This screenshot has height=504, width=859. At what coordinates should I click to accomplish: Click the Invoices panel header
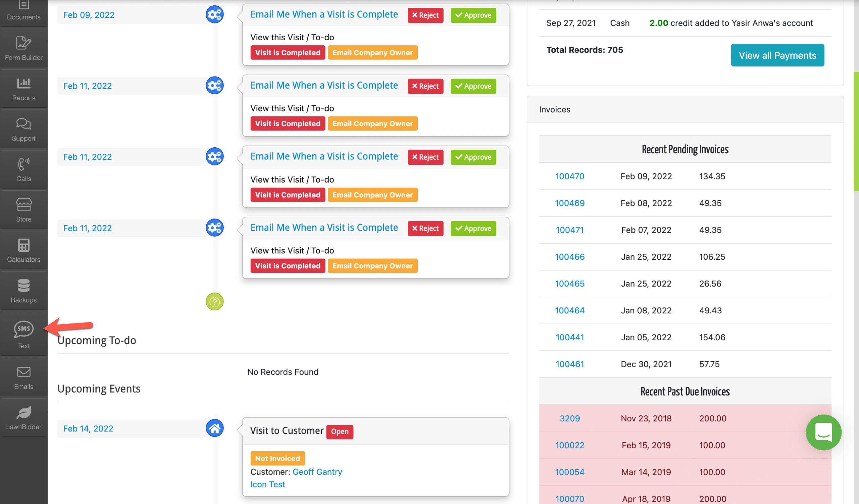685,109
